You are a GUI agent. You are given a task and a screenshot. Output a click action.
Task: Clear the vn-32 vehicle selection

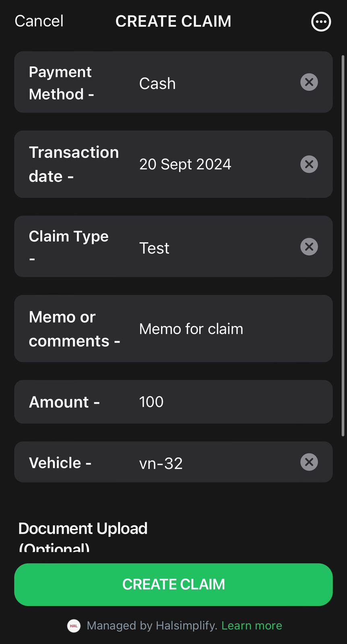click(309, 462)
